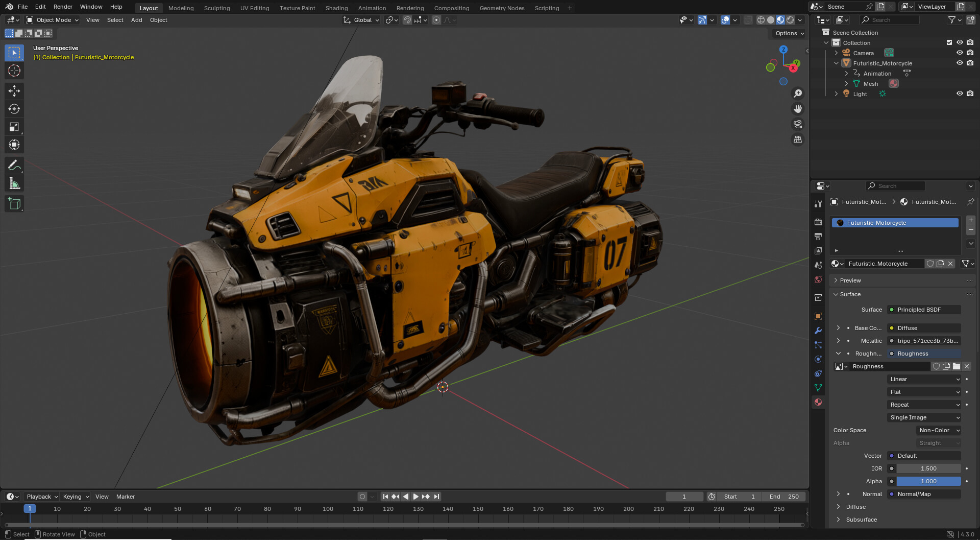Switch to the Shading workspace tab
This screenshot has height=540, width=980.
(x=336, y=8)
